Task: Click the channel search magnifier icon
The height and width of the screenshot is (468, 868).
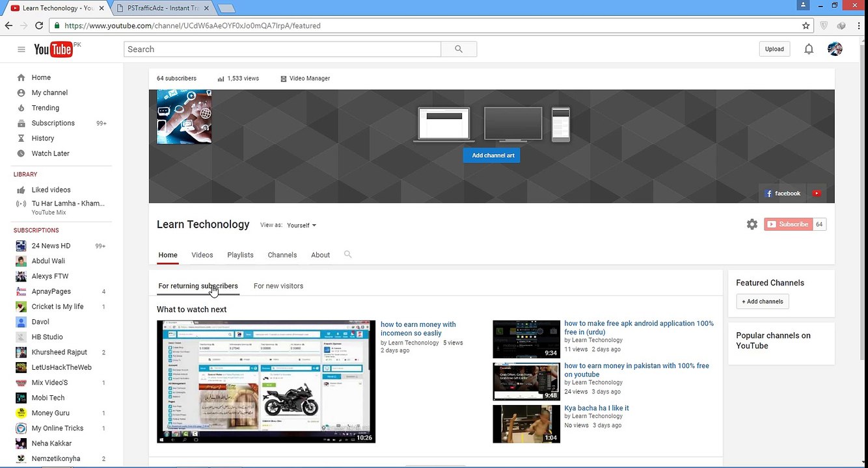Action: point(347,255)
